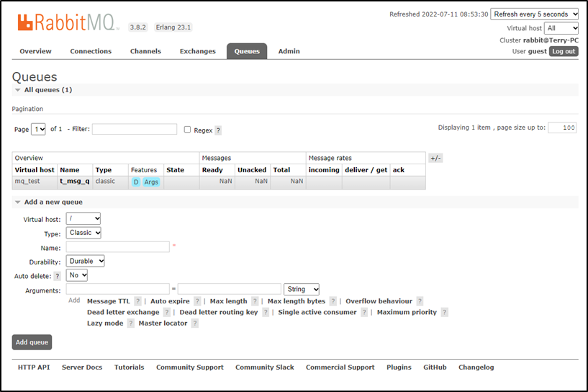The height and width of the screenshot is (392, 588).
Task: Open Max length bytes help question mark
Action: tap(333, 301)
